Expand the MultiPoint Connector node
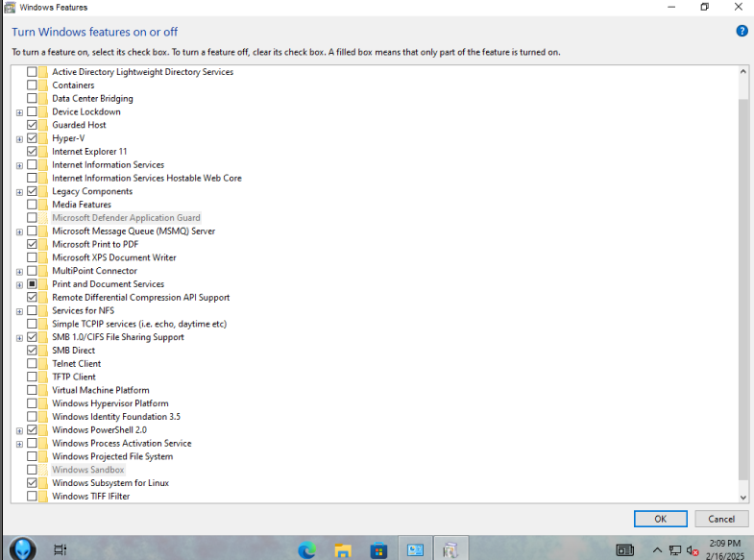The width and height of the screenshot is (754, 560). pos(19,272)
